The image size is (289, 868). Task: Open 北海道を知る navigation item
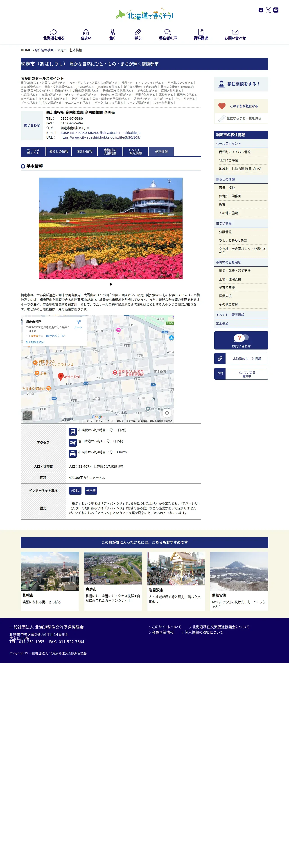[54, 35]
